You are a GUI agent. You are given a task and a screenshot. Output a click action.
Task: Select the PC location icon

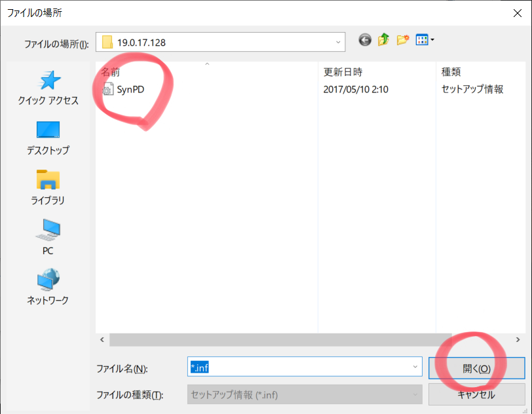coord(48,237)
